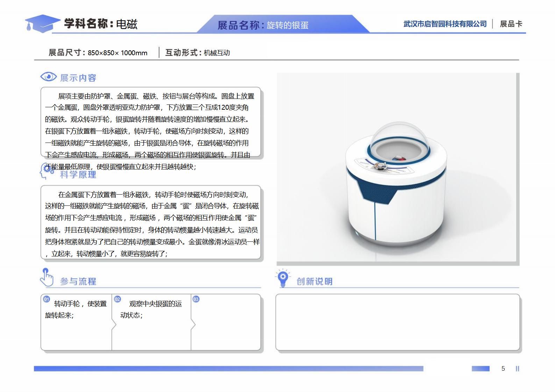555x392 pixels.
Task: Click the 创新说明 section heading
Action: click(x=314, y=281)
